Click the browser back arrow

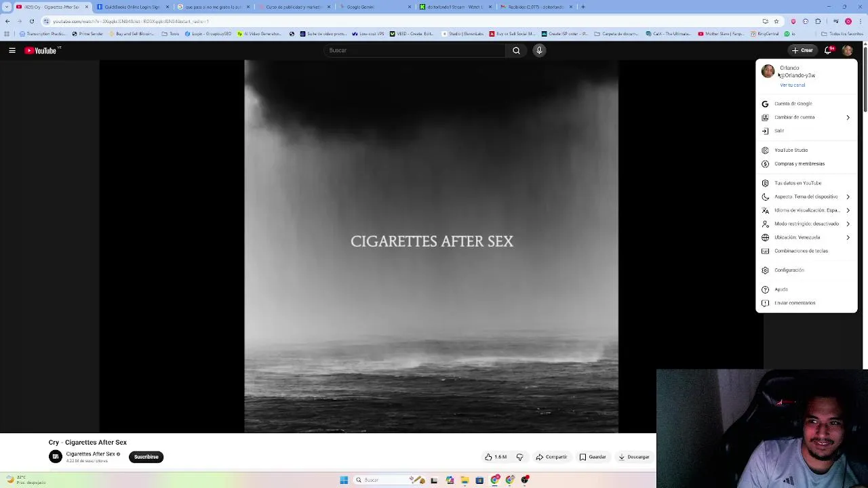7,21
